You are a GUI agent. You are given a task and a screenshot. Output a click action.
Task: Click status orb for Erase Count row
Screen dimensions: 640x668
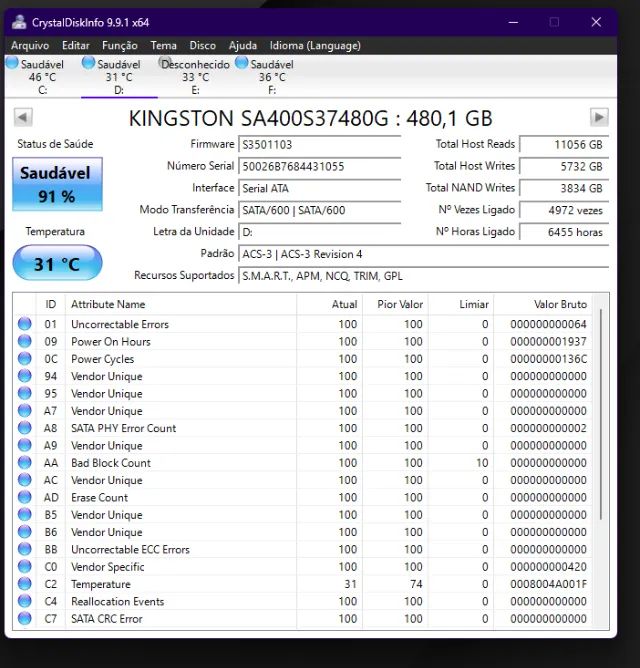(x=25, y=497)
